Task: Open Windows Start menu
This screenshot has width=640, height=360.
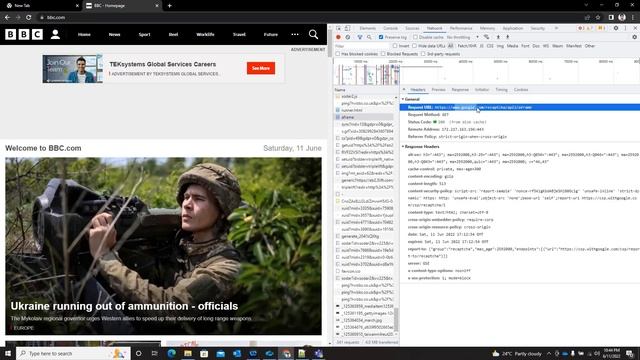Action: click(8, 353)
